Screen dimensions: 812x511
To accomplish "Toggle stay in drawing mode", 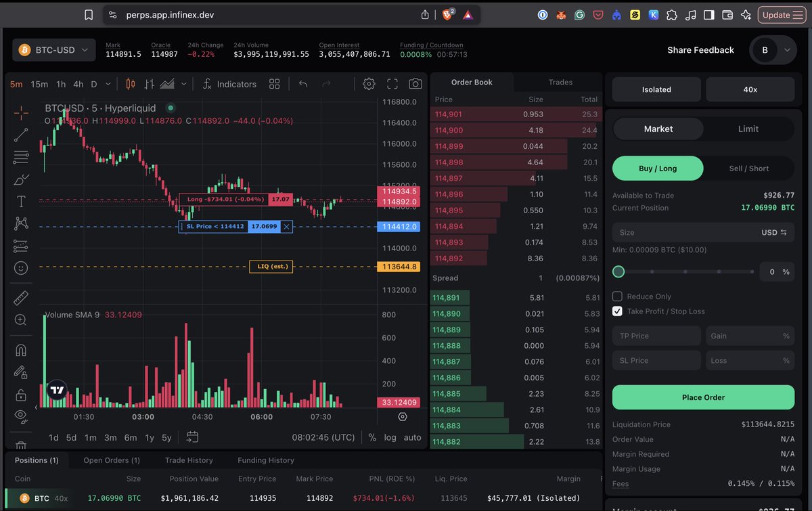I will pos(21,372).
